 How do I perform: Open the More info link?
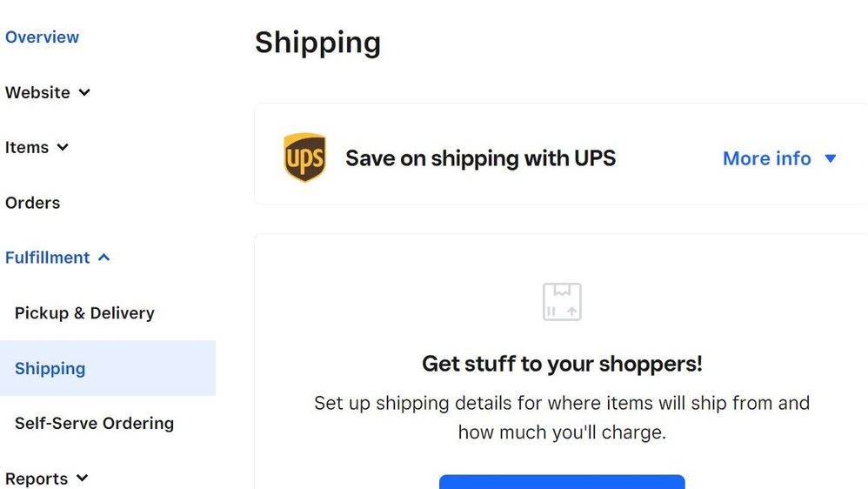point(766,158)
